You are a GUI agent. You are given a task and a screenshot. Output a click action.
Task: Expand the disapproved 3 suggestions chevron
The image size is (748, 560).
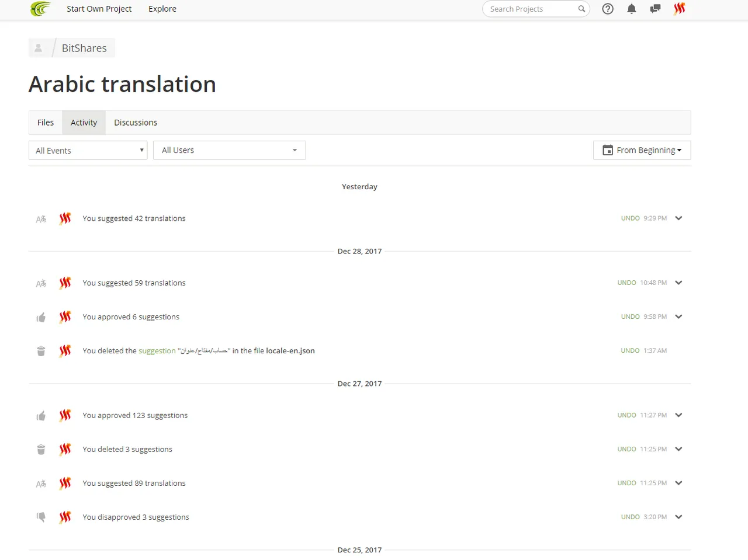pyautogui.click(x=678, y=517)
